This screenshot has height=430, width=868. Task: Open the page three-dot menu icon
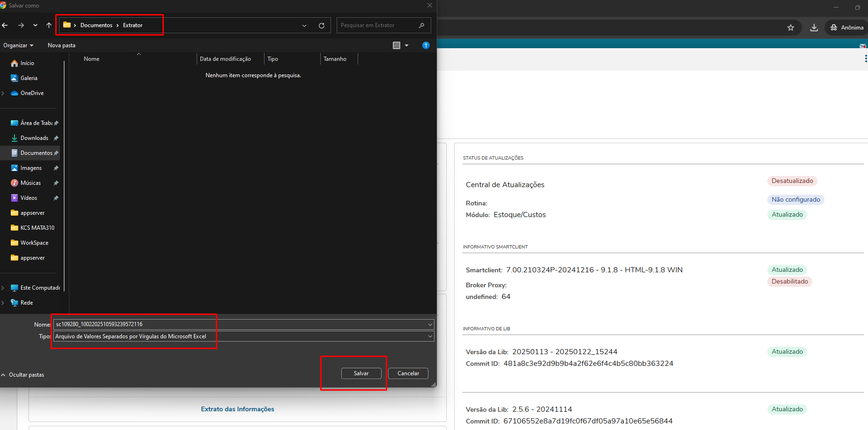click(866, 58)
